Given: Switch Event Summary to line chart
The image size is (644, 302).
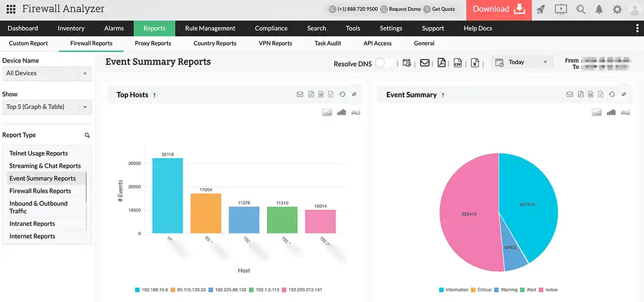Looking at the screenshot, I should pyautogui.click(x=626, y=112).
